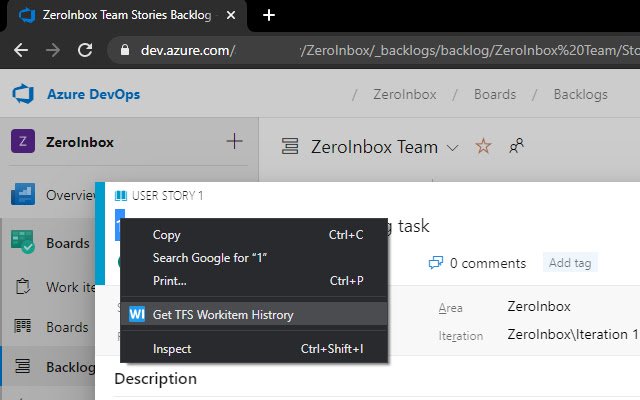Image resolution: width=640 pixels, height=400 pixels.
Task: Click the padlock site info icon
Action: (x=125, y=50)
